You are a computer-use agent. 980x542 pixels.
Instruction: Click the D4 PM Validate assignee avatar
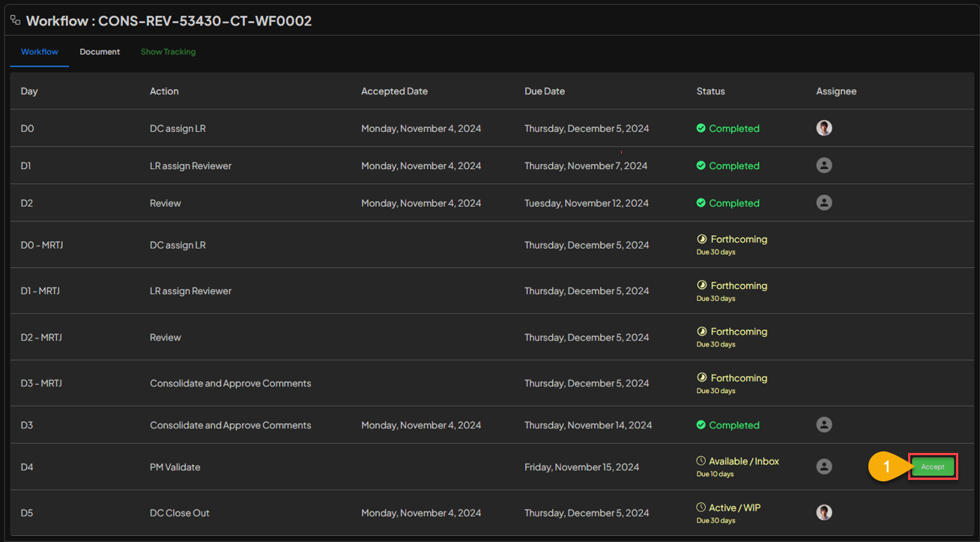coord(824,466)
